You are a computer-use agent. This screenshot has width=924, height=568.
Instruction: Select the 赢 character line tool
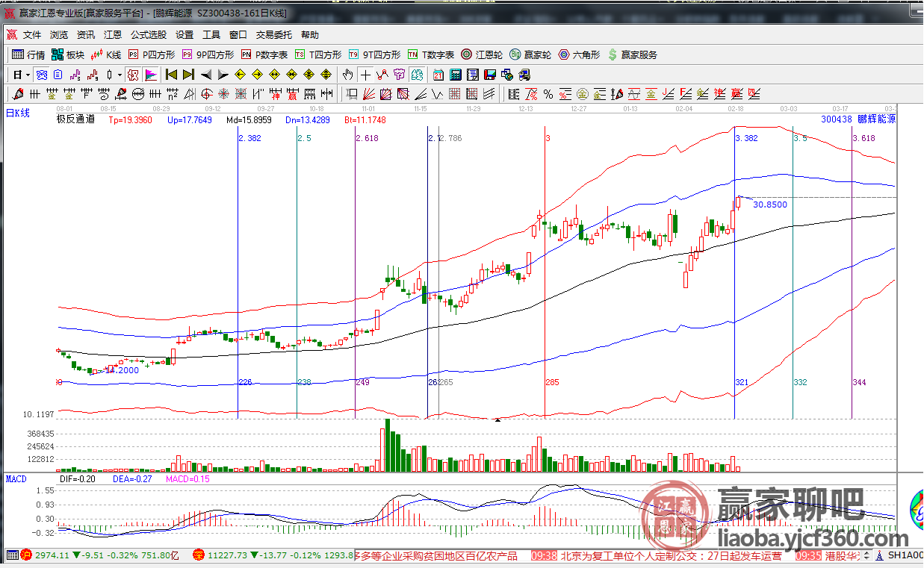click(291, 94)
